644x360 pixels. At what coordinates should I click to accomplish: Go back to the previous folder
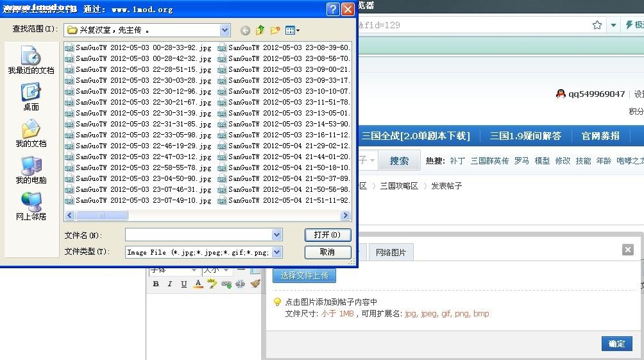245,30
